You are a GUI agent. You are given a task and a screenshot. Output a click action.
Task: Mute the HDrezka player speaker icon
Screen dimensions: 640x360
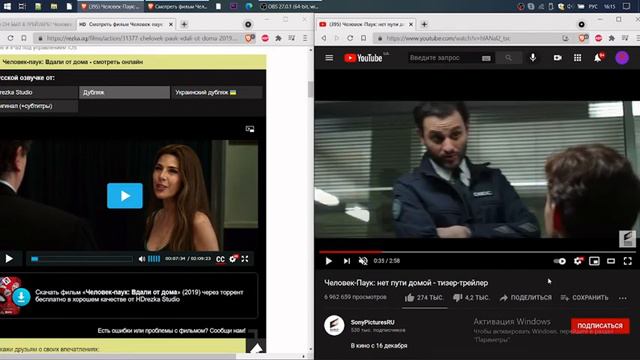142,259
